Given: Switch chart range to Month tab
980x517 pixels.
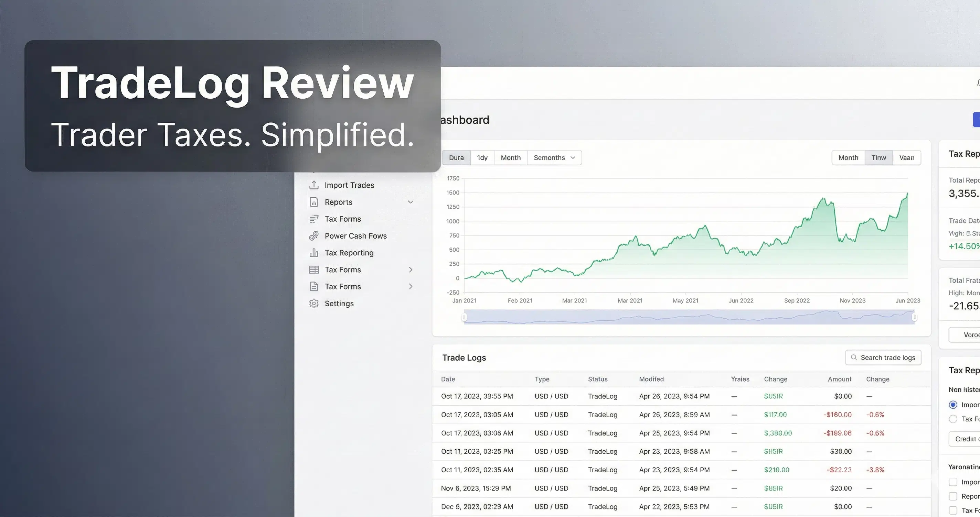Looking at the screenshot, I should coord(511,157).
